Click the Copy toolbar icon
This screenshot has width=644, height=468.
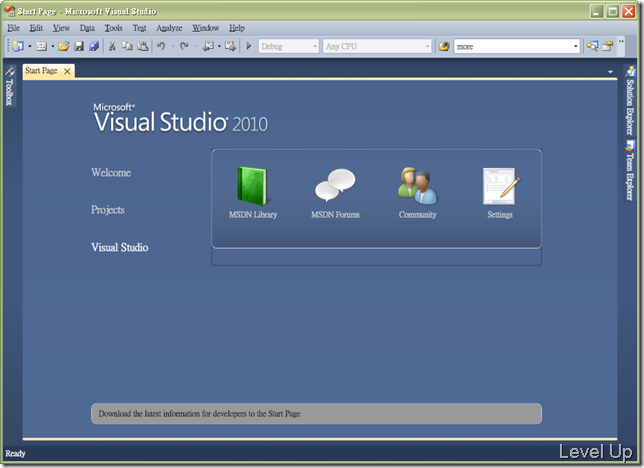tap(127, 46)
